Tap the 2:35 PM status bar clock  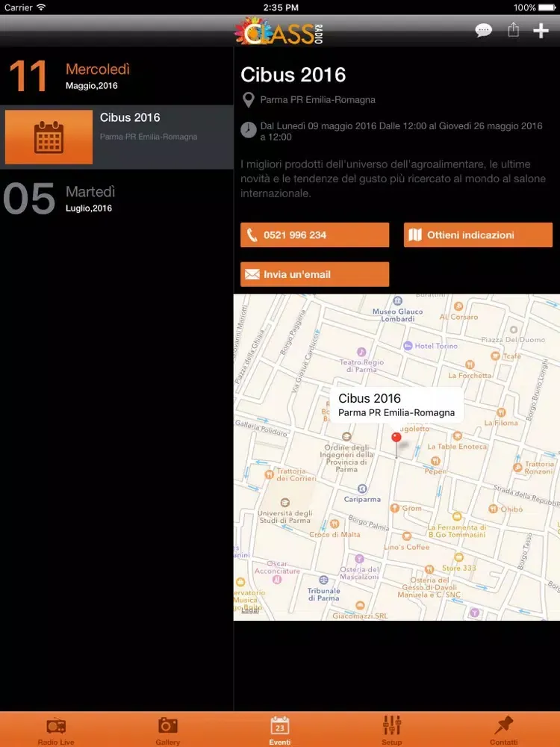(x=280, y=7)
